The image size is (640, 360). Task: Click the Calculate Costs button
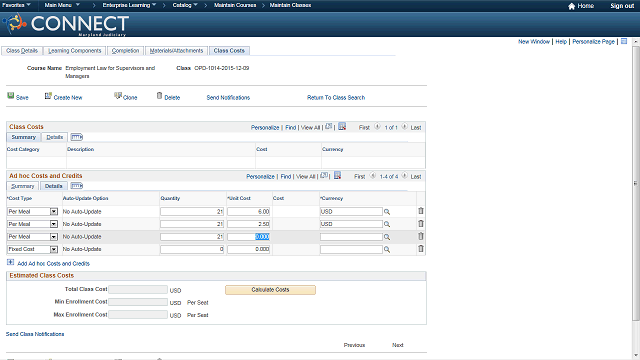coord(270,290)
